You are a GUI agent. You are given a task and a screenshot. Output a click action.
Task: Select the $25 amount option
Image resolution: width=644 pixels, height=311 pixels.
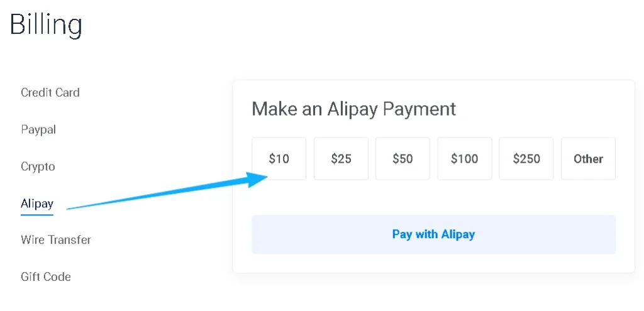(341, 158)
